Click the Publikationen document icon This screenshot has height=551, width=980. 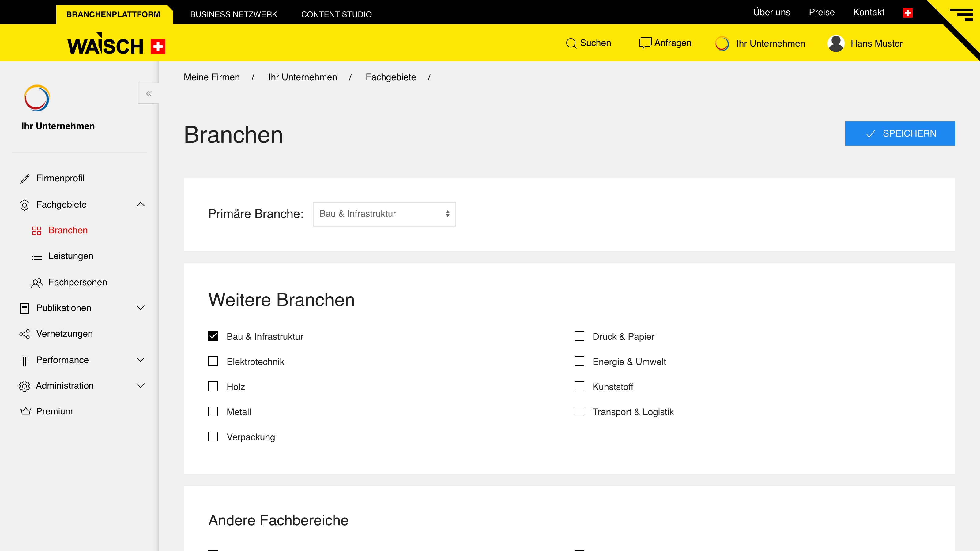[x=24, y=308]
